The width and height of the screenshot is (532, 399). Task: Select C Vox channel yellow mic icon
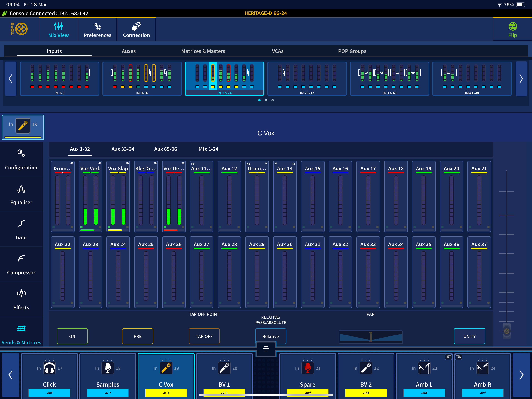[166, 368]
